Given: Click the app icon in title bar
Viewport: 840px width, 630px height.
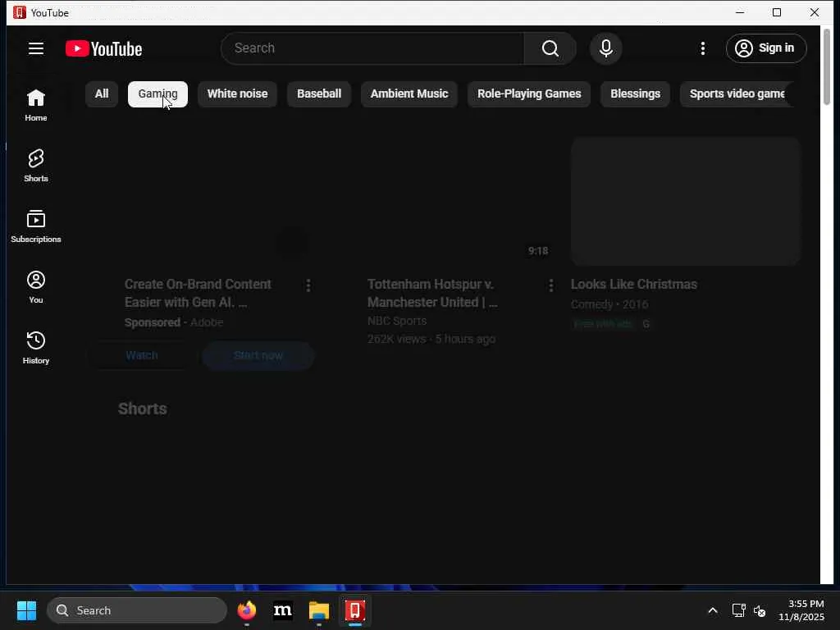Looking at the screenshot, I should 20,12.
